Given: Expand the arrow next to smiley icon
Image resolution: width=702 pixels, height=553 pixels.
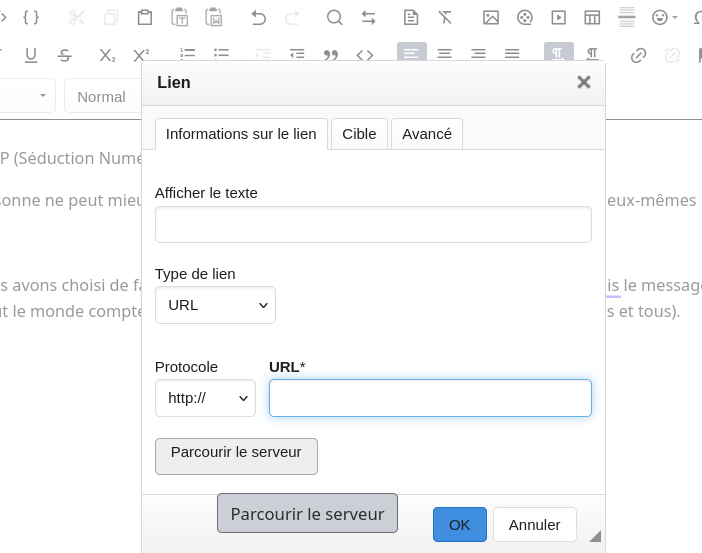Looking at the screenshot, I should [x=675, y=18].
